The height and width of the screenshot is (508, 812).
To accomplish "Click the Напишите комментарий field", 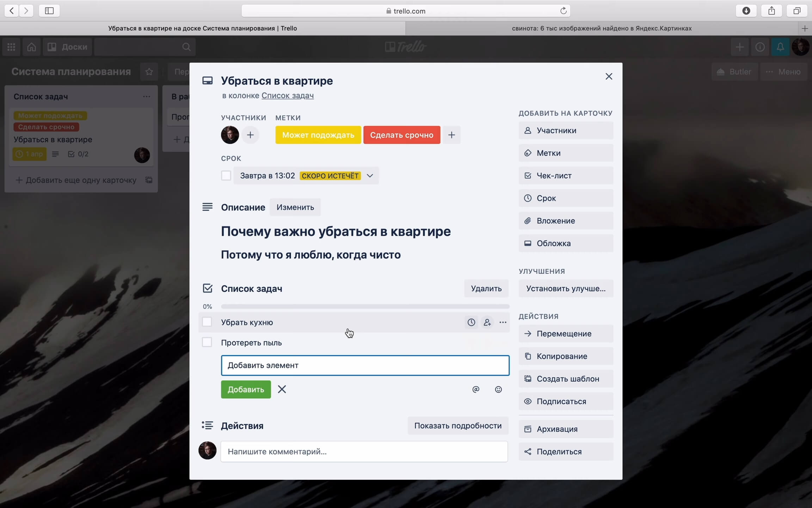I will coord(364,452).
